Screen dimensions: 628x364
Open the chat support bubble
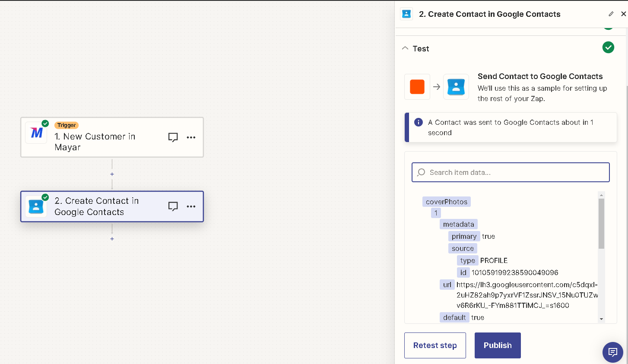(612, 352)
